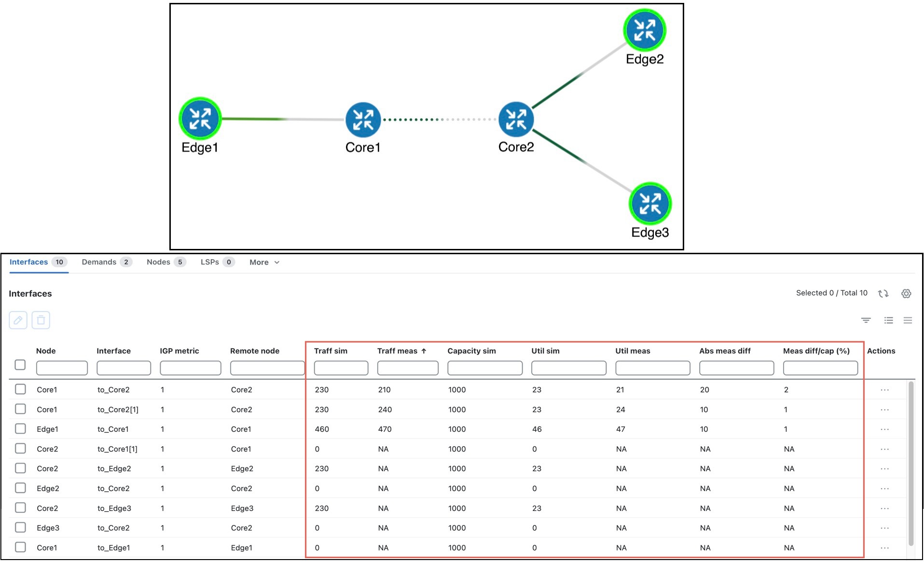Viewport: 924px width, 562px height.
Task: Open the Nodes tab
Action: point(159,262)
